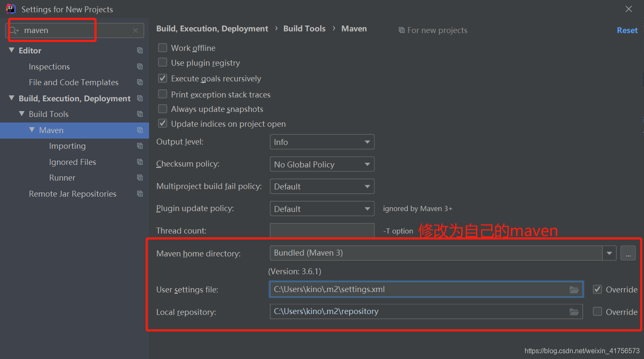
Task: Open Ignored Files settings
Action: [72, 162]
